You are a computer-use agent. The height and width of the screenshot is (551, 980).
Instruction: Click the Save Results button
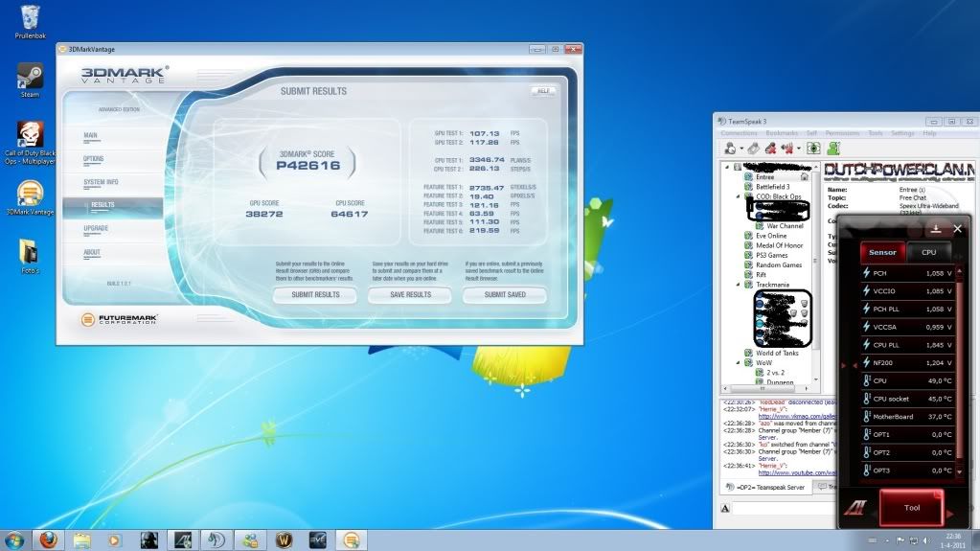pos(410,294)
